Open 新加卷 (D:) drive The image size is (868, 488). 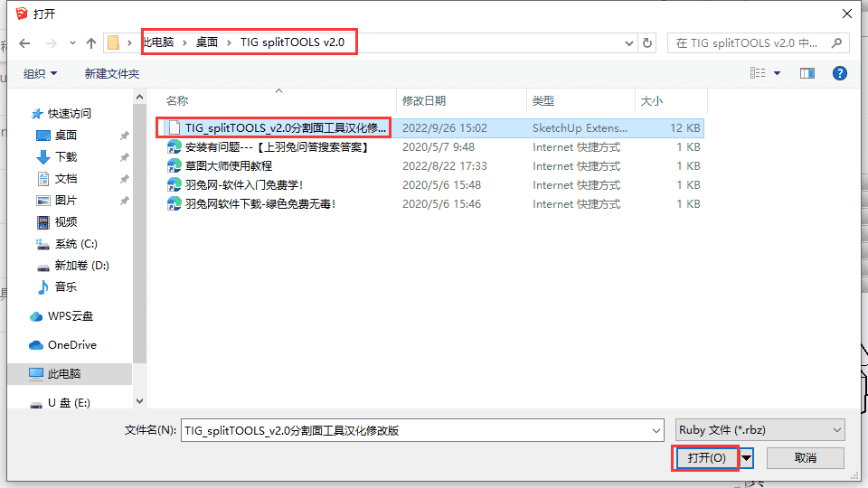click(82, 265)
